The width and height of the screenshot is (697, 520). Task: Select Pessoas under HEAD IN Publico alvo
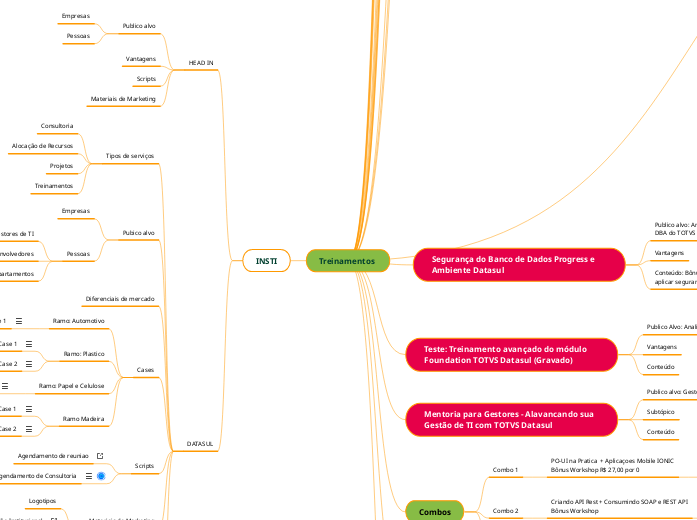tap(78, 36)
